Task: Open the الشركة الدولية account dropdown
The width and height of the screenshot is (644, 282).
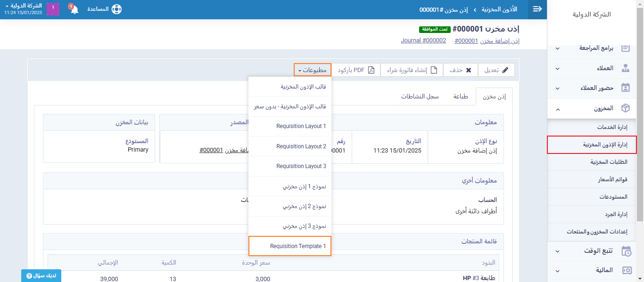Action: (24, 6)
